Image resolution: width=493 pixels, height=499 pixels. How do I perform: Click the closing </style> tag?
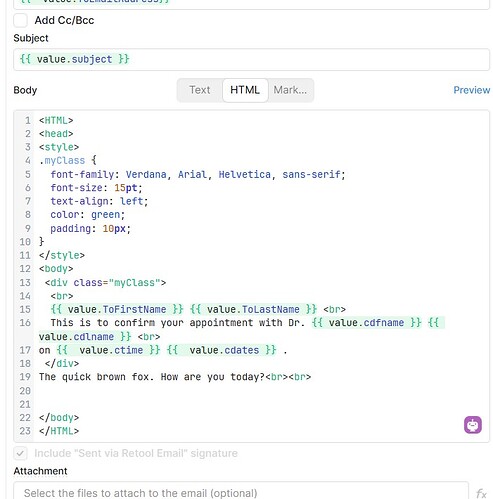(62, 255)
